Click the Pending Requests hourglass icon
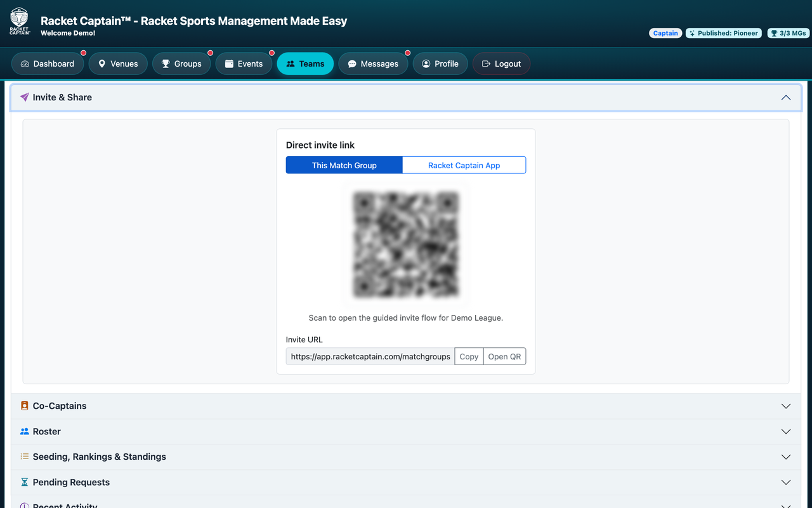The width and height of the screenshot is (812, 508). point(24,482)
